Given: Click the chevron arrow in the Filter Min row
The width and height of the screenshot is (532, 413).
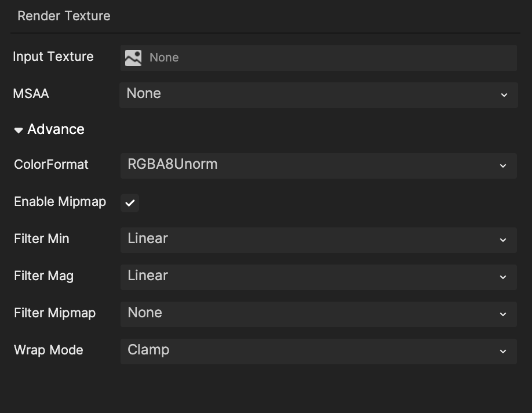Looking at the screenshot, I should click(503, 240).
